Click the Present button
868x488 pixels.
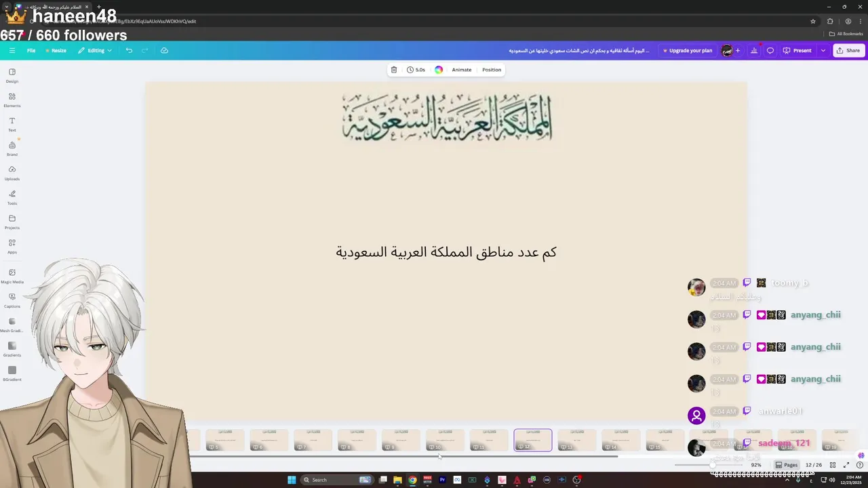click(797, 51)
